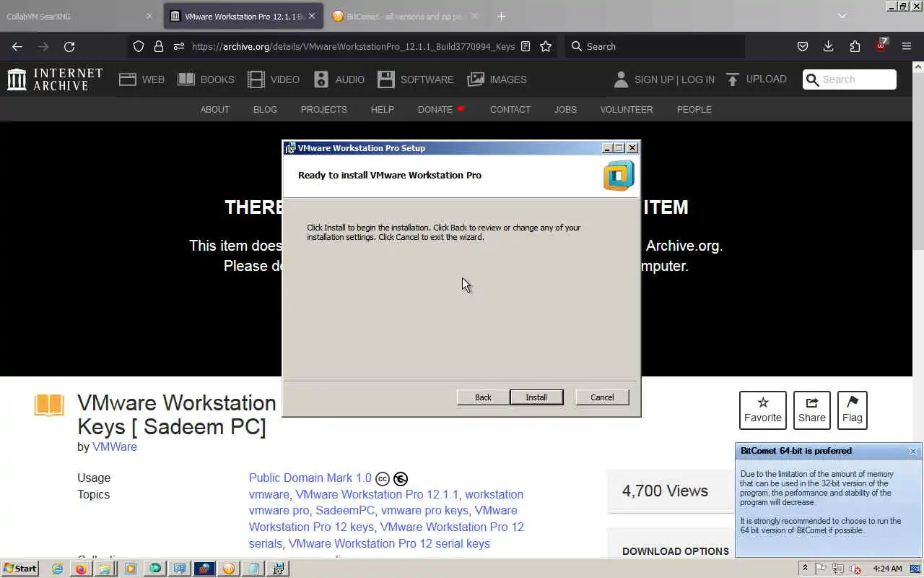Open the JOBS link
Viewport: 924px width, 578px height.
coord(565,110)
